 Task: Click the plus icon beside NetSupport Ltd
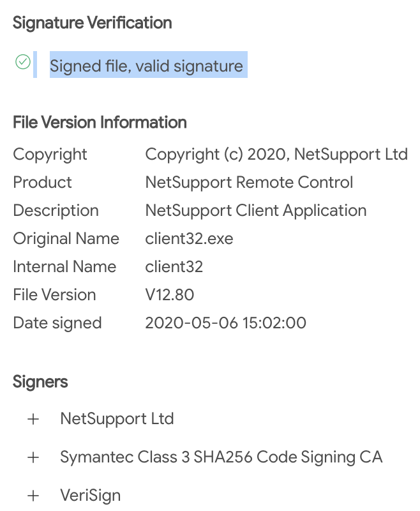tap(33, 419)
